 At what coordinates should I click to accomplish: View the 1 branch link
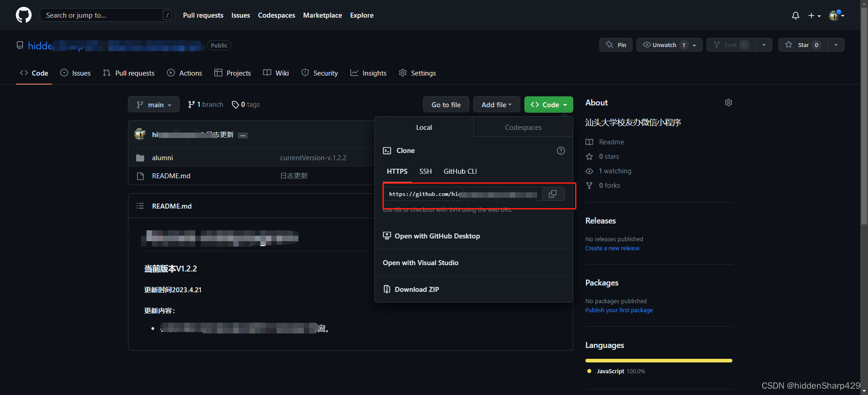206,105
